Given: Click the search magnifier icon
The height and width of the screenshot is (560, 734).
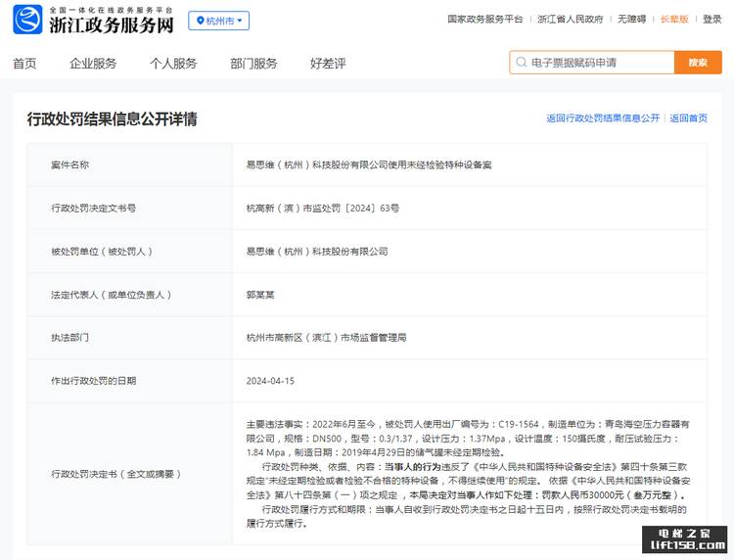Looking at the screenshot, I should click(x=521, y=63).
